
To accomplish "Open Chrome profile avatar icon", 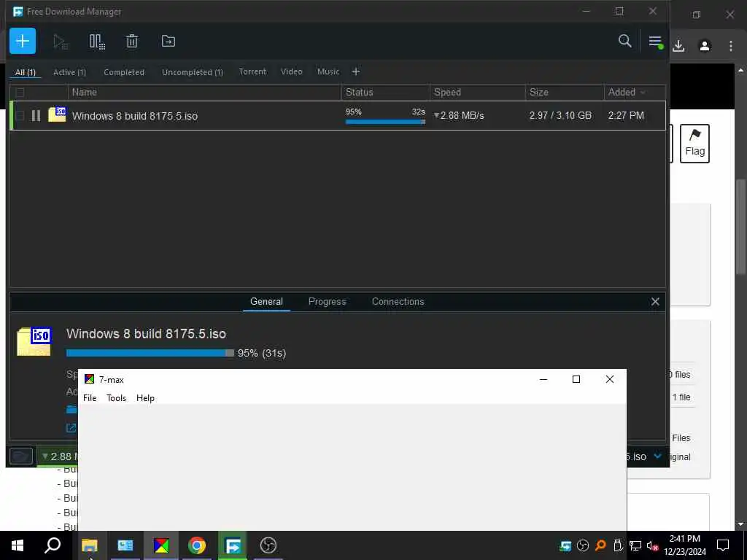I will click(705, 46).
